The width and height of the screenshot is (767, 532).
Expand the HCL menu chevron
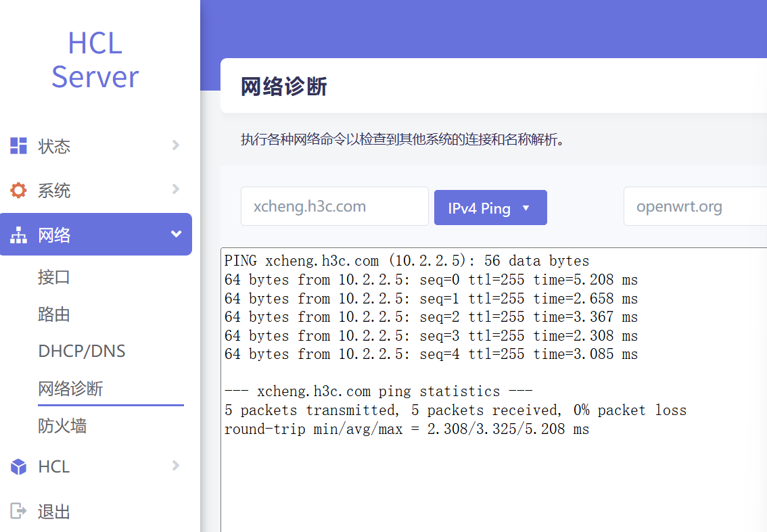[176, 466]
